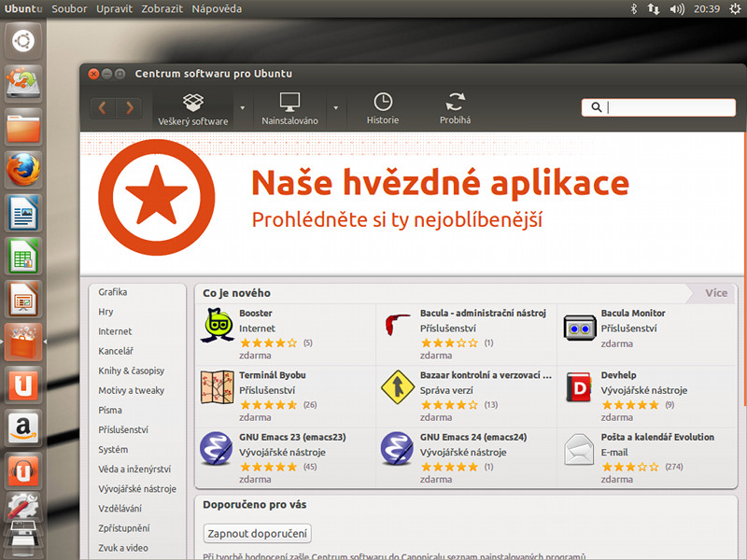Open the Nápověda menu
Viewport: 747px width, 560px height.
point(217,8)
